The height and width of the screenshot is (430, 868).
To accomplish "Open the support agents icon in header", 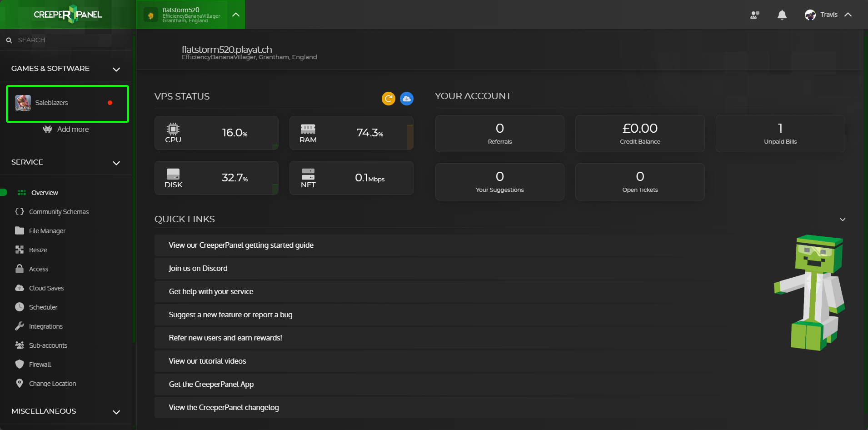I will point(755,15).
